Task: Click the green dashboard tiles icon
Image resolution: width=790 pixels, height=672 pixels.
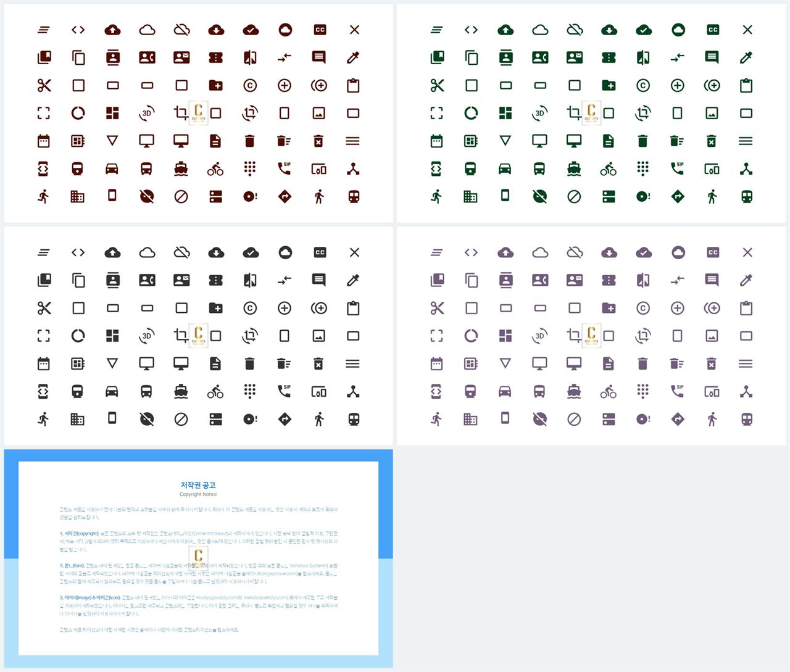Action: [505, 113]
